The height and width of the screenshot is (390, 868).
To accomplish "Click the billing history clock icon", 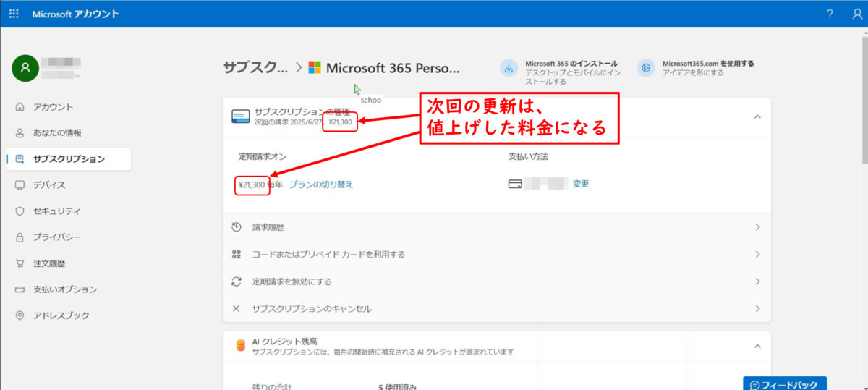I will 237,227.
